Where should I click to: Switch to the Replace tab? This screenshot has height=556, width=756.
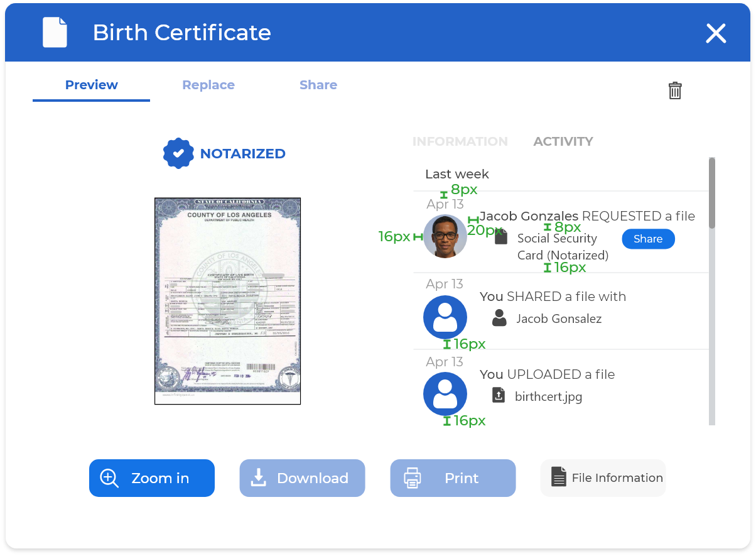[x=208, y=85]
